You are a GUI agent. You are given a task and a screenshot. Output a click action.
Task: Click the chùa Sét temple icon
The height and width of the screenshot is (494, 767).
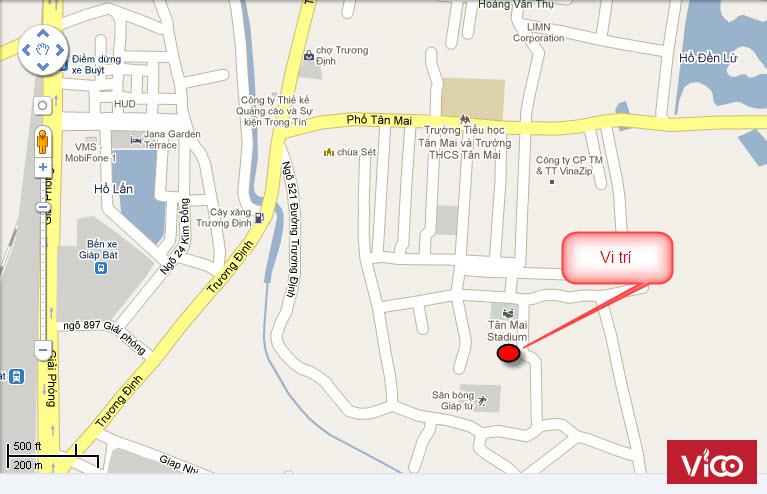329,152
